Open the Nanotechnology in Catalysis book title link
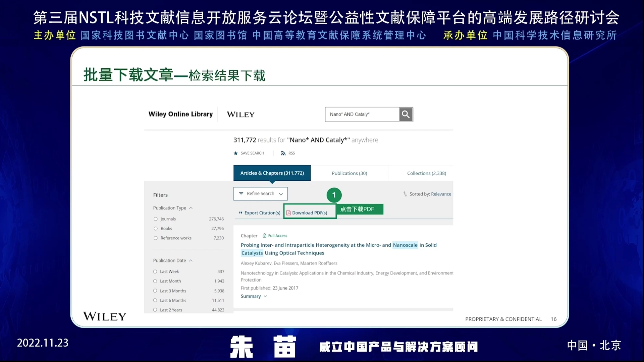The height and width of the screenshot is (362, 644). coord(347,277)
